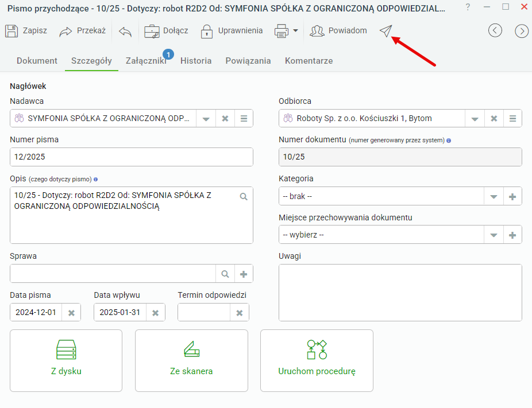The image size is (532, 408).
Task: Click the Numer pisma input field
Action: point(132,157)
